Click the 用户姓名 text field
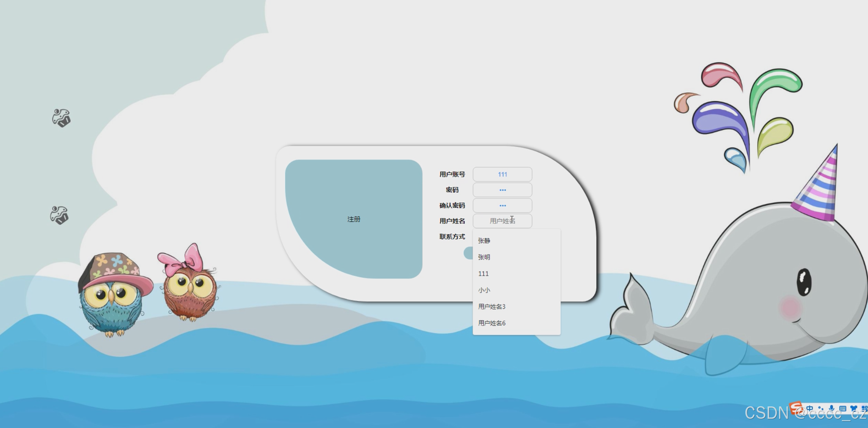Screen dimensions: 868x428 pos(502,221)
